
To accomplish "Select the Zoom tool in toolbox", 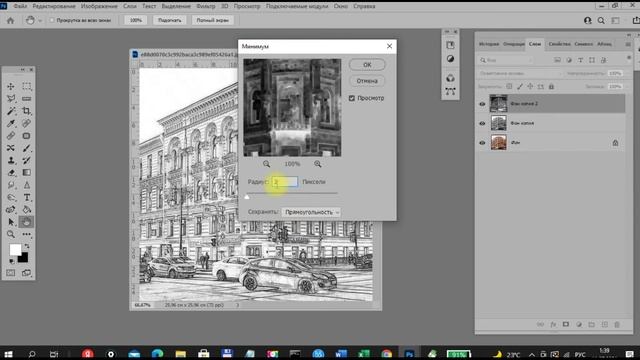I will coord(11,234).
